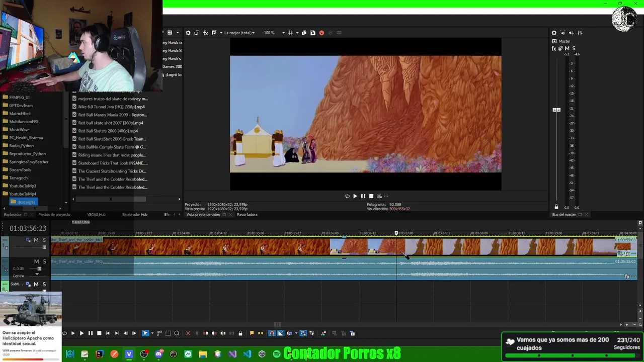The height and width of the screenshot is (362, 644).
Task: Select the Bus del master tab
Action: pos(564,215)
